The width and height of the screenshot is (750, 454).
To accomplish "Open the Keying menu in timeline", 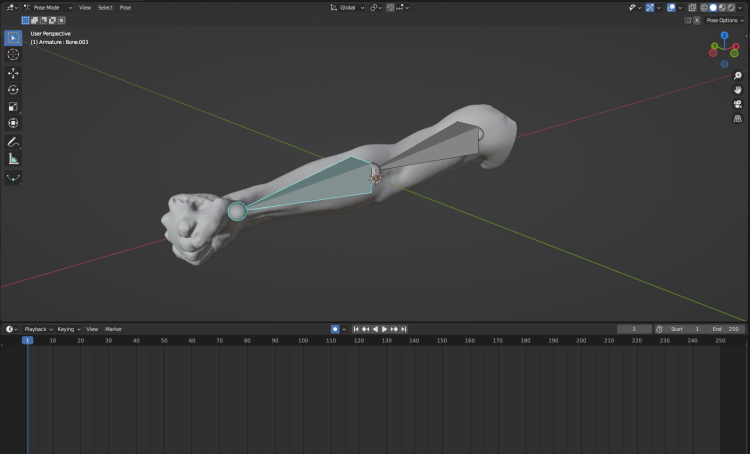I will tap(67, 329).
